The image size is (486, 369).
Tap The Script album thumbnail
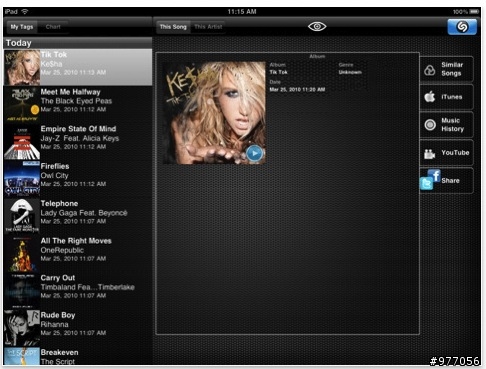click(x=22, y=356)
